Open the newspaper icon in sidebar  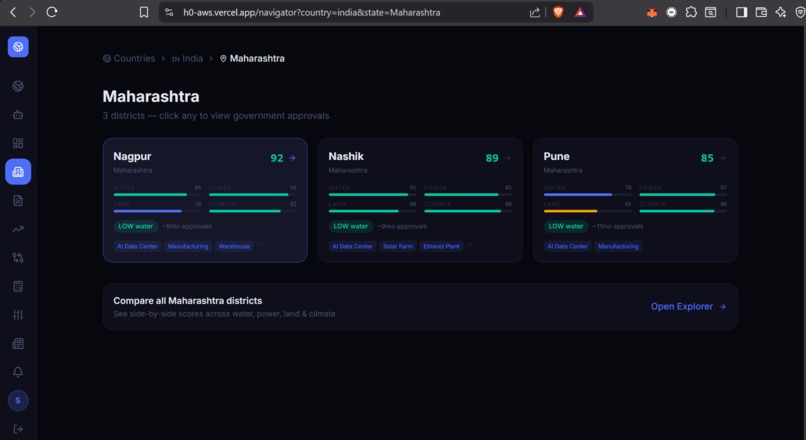(18, 343)
